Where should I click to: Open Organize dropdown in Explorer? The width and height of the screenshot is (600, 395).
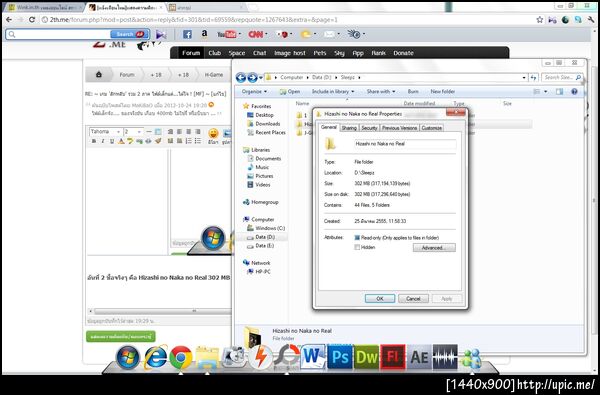click(x=254, y=91)
